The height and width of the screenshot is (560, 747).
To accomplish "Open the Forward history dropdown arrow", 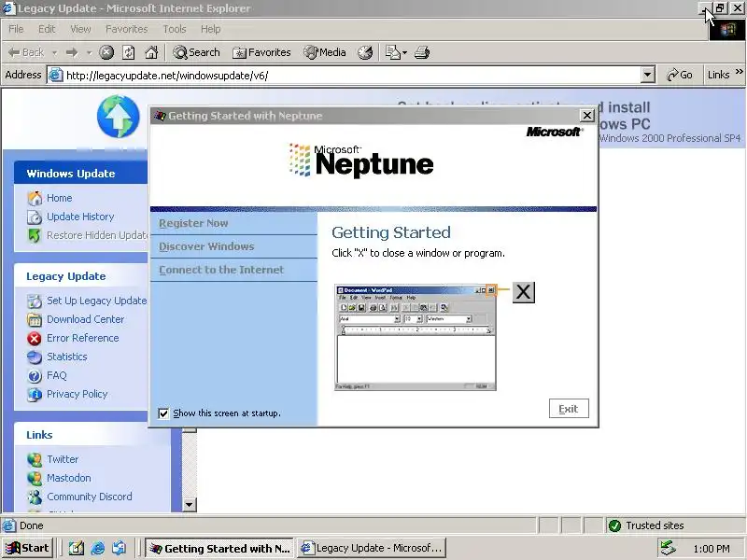I will (x=89, y=52).
